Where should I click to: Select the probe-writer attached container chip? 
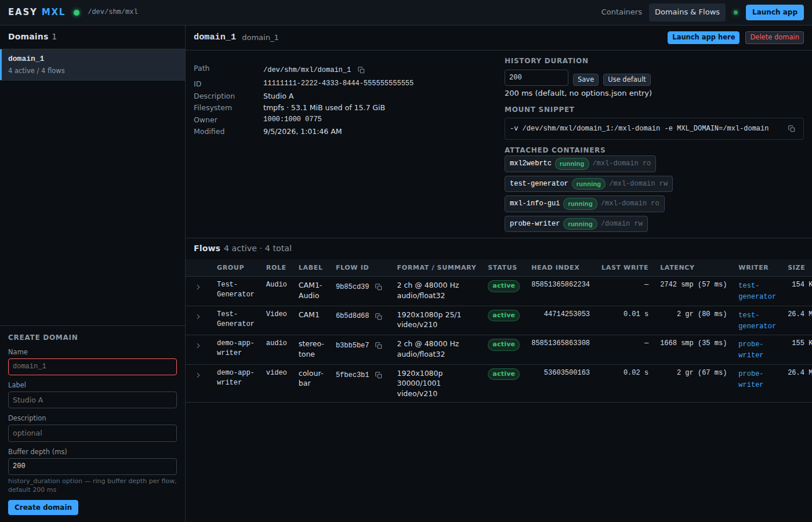point(576,224)
